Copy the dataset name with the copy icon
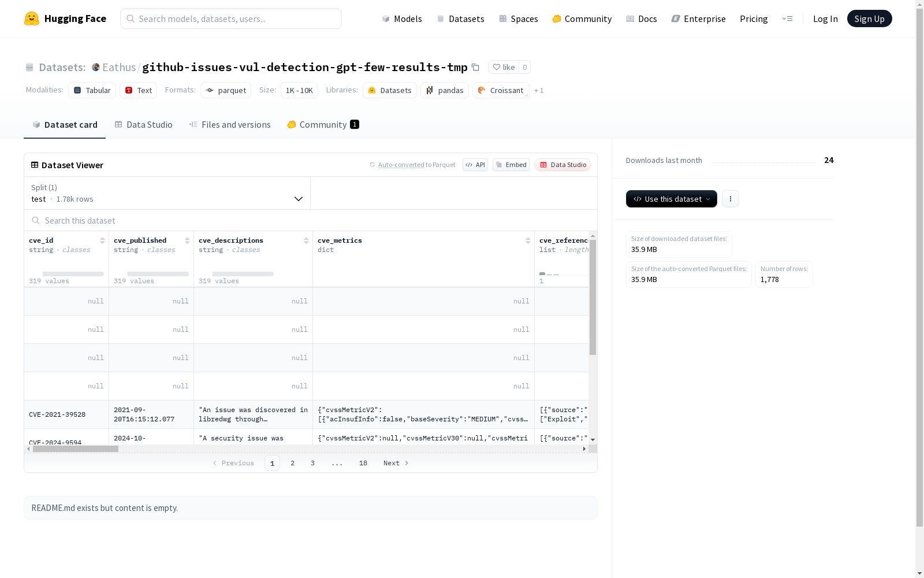This screenshot has height=578, width=924. point(475,67)
